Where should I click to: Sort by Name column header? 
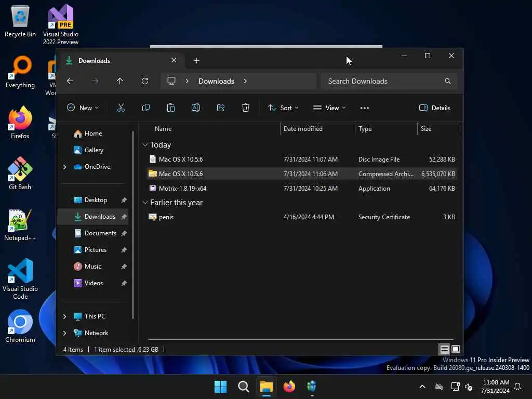pos(210,129)
